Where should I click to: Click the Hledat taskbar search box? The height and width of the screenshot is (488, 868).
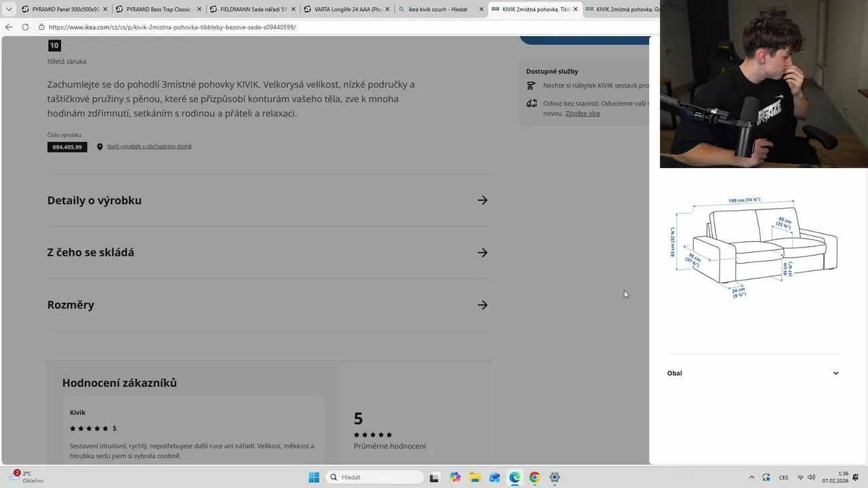375,477
